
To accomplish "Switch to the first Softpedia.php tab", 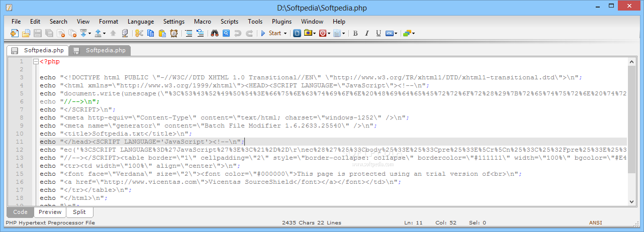I will point(38,50).
